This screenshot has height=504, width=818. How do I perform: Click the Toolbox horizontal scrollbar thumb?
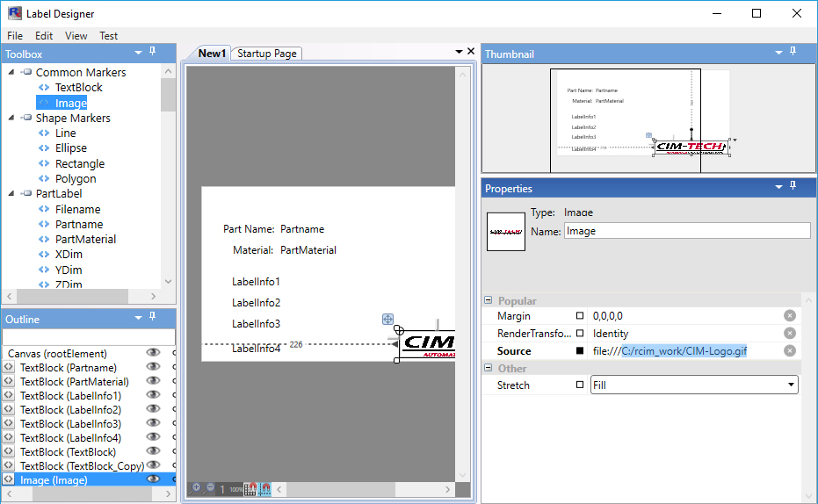point(72,296)
